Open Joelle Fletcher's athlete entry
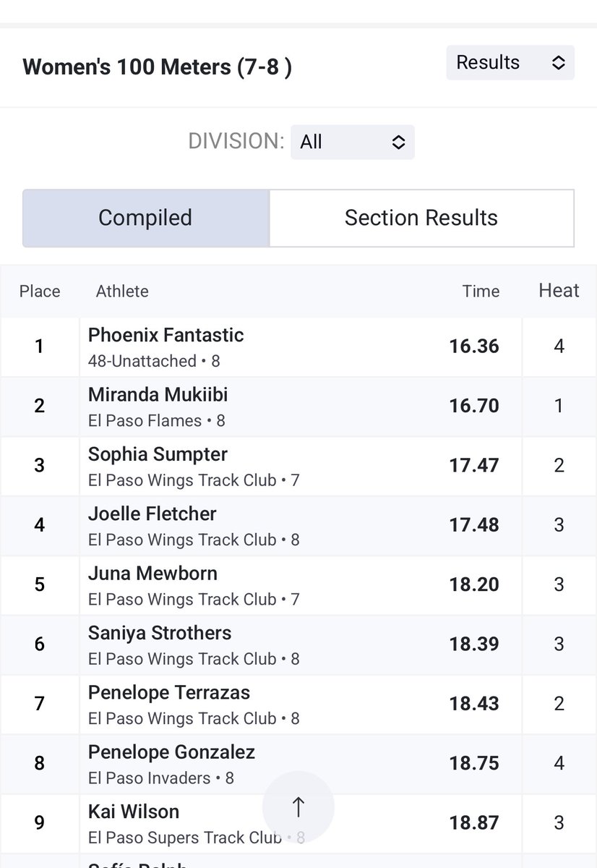 click(152, 514)
